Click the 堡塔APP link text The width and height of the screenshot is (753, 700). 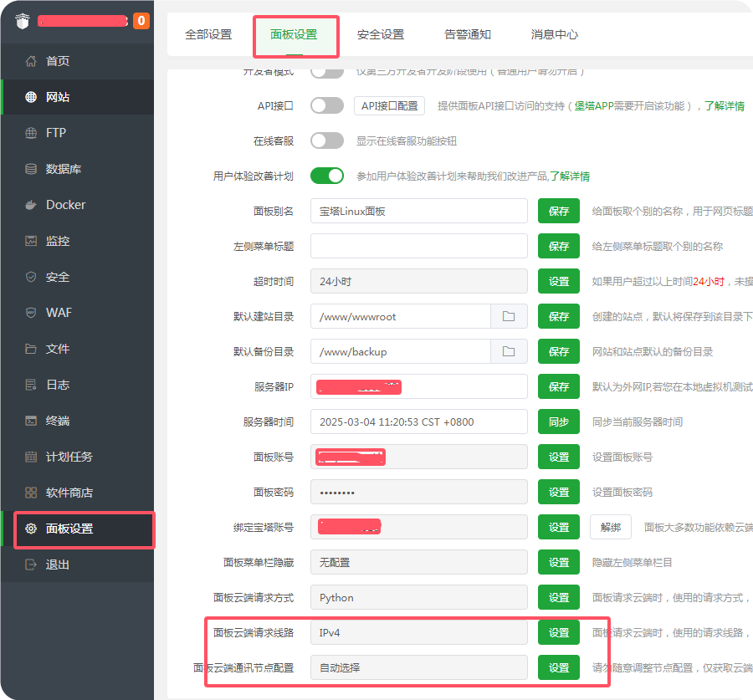(x=594, y=106)
